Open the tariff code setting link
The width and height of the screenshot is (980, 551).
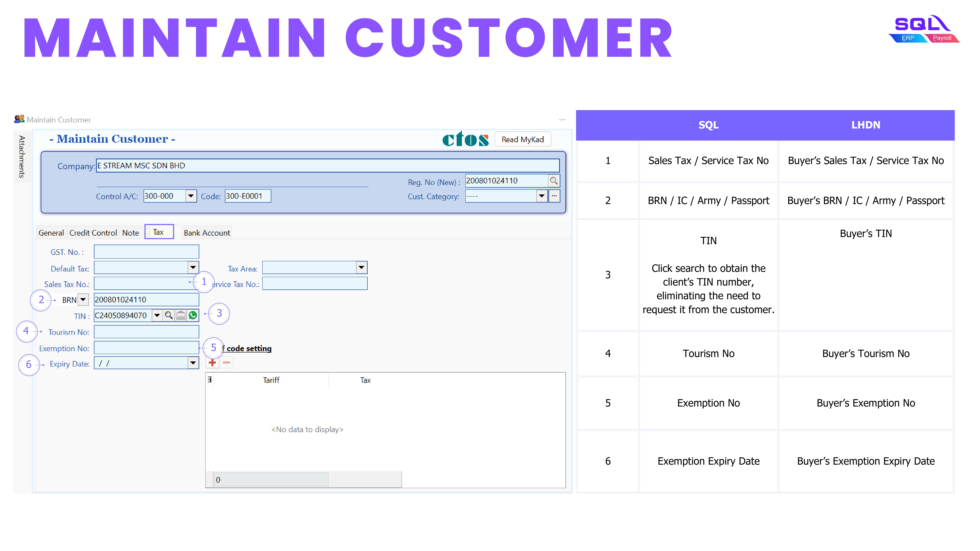pos(249,348)
